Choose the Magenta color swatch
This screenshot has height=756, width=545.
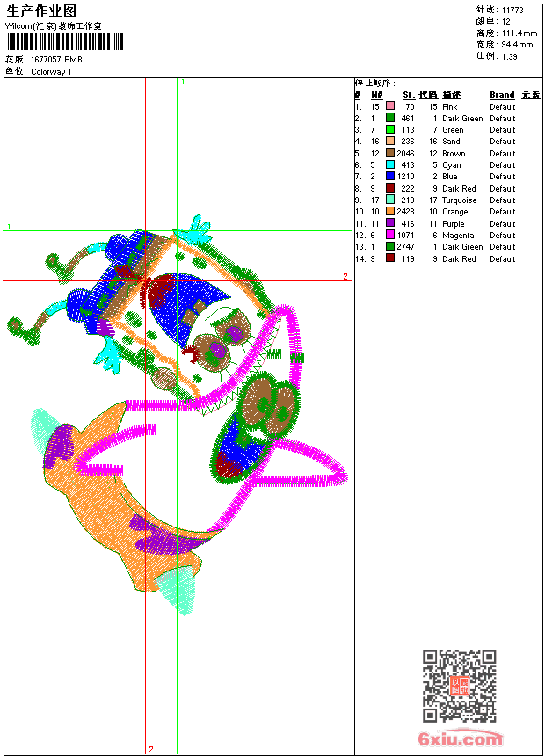pyautogui.click(x=390, y=235)
